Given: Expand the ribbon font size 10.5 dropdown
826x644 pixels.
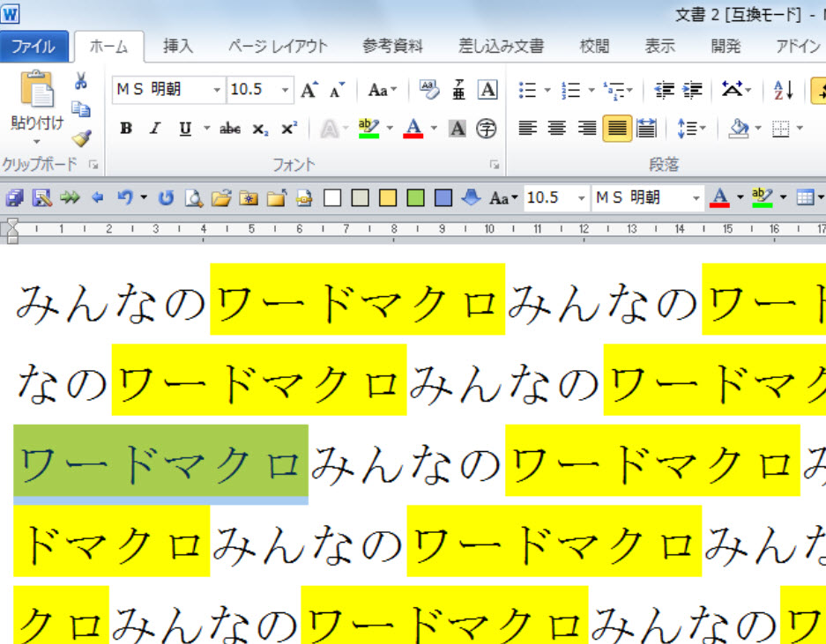Looking at the screenshot, I should pyautogui.click(x=285, y=90).
